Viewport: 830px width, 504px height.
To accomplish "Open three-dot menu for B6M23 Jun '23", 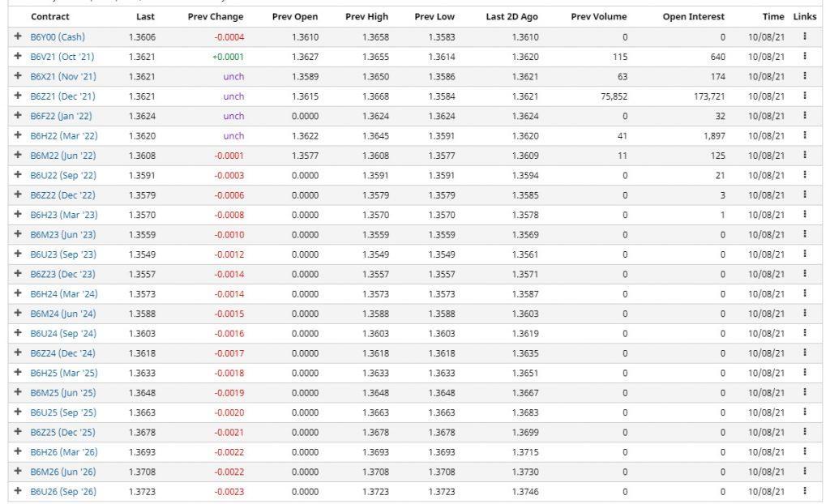I will click(x=805, y=234).
